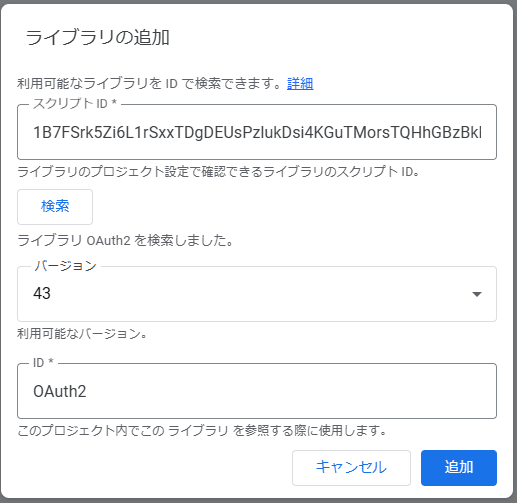The image size is (517, 503).
Task: Click the このプロジェクト内で helper text under ID
Action: (202, 431)
